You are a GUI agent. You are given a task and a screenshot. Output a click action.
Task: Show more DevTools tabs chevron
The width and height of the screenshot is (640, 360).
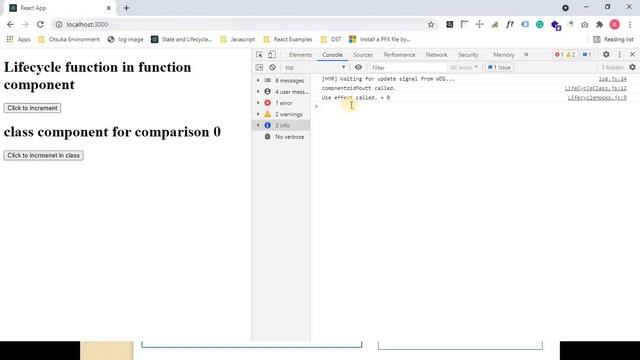pyautogui.click(x=526, y=55)
